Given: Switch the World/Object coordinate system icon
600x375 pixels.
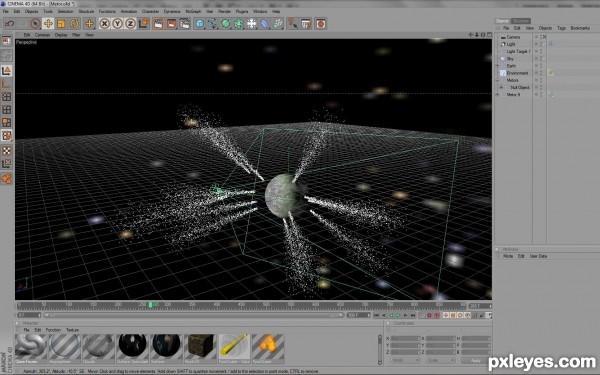Looking at the screenshot, I should pos(143,24).
